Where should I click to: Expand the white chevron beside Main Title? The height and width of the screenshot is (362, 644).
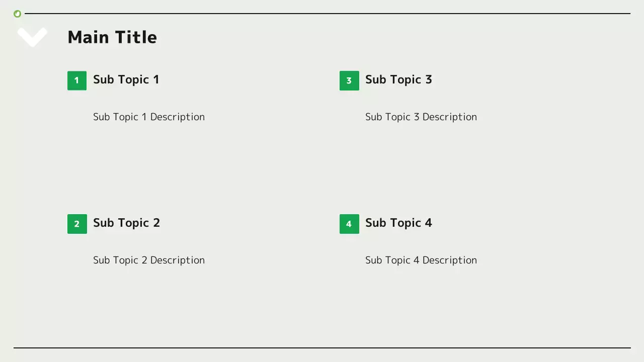coord(32,37)
